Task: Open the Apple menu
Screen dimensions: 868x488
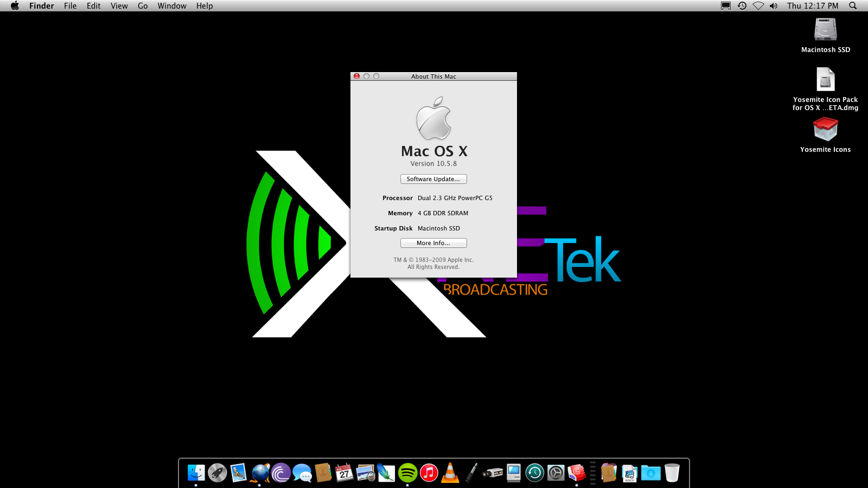Action: (x=15, y=6)
